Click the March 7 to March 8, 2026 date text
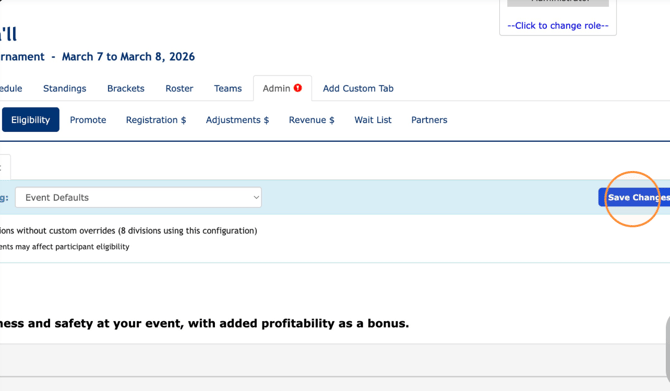This screenshot has height=391, width=670. [128, 57]
